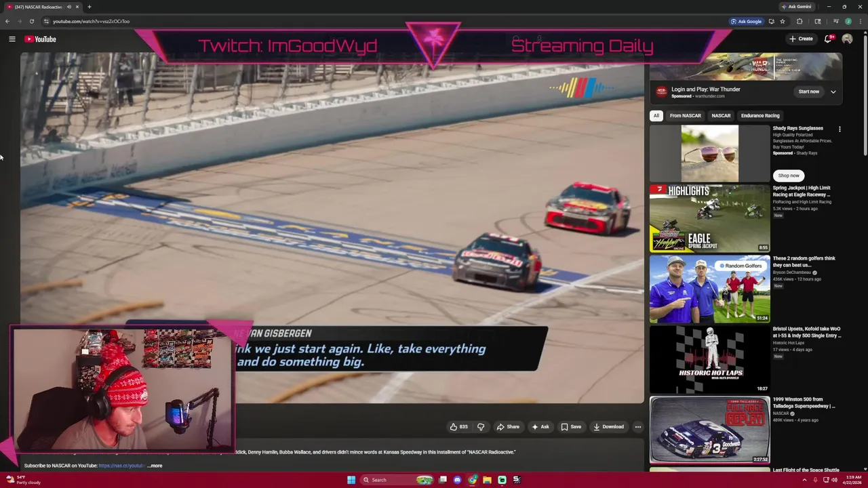868x488 pixels.
Task: Go to YouTube home via logo
Action: click(x=41, y=39)
